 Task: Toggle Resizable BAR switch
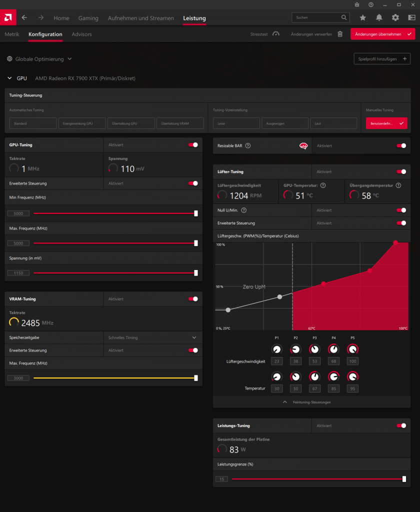coord(401,146)
